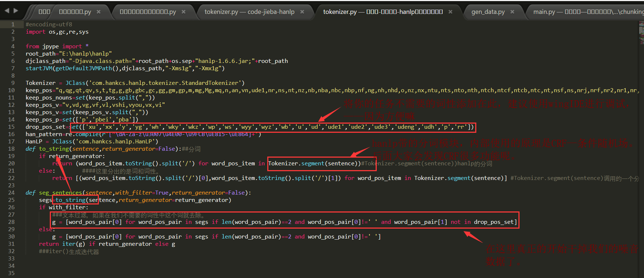The image size is (644, 278).
Task: Click 'hanlp-1.6.6.jar;' in djclass_path line
Action: (x=225, y=61)
